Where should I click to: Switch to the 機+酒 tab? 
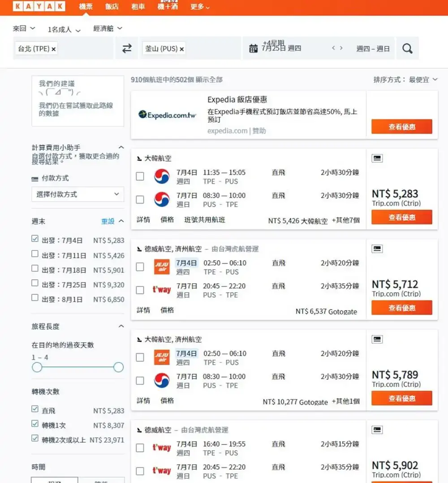[168, 6]
